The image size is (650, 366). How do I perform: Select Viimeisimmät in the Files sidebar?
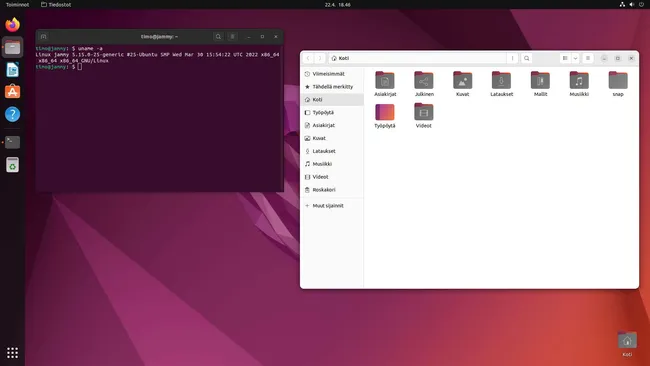tap(332, 74)
